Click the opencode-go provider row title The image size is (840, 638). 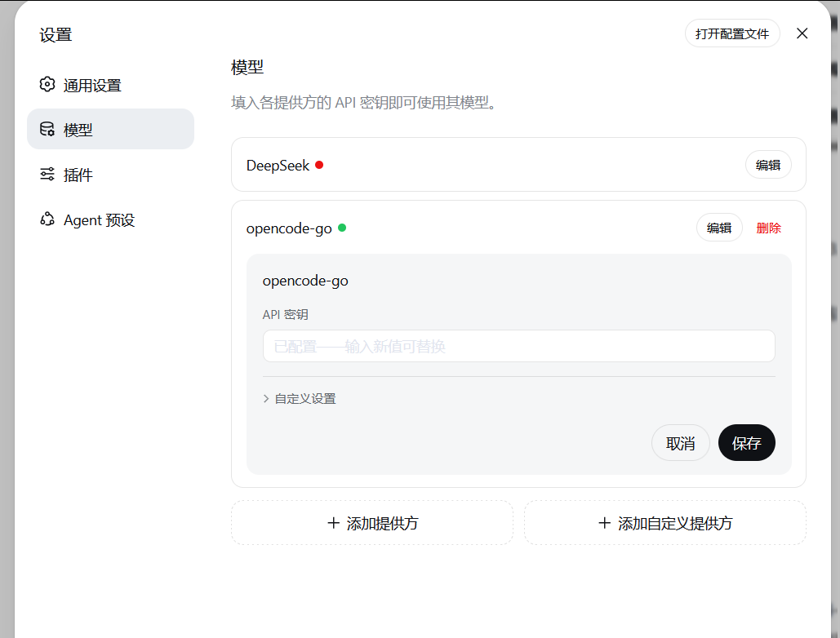click(x=289, y=228)
